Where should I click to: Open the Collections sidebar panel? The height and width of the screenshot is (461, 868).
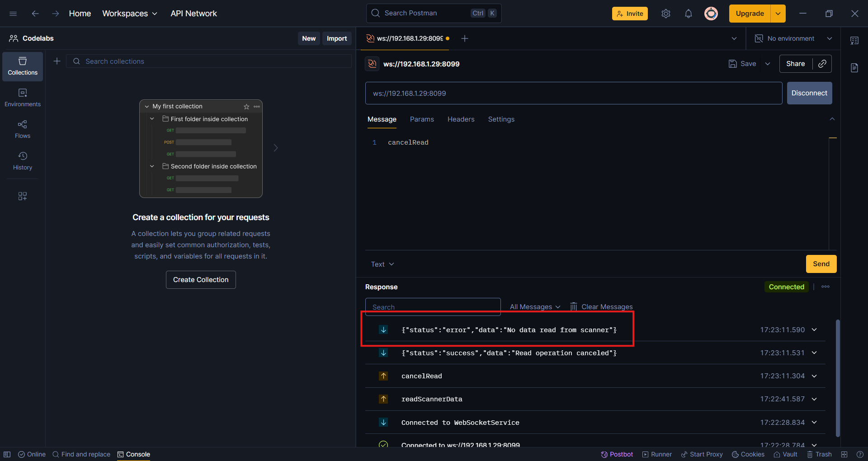coord(23,66)
